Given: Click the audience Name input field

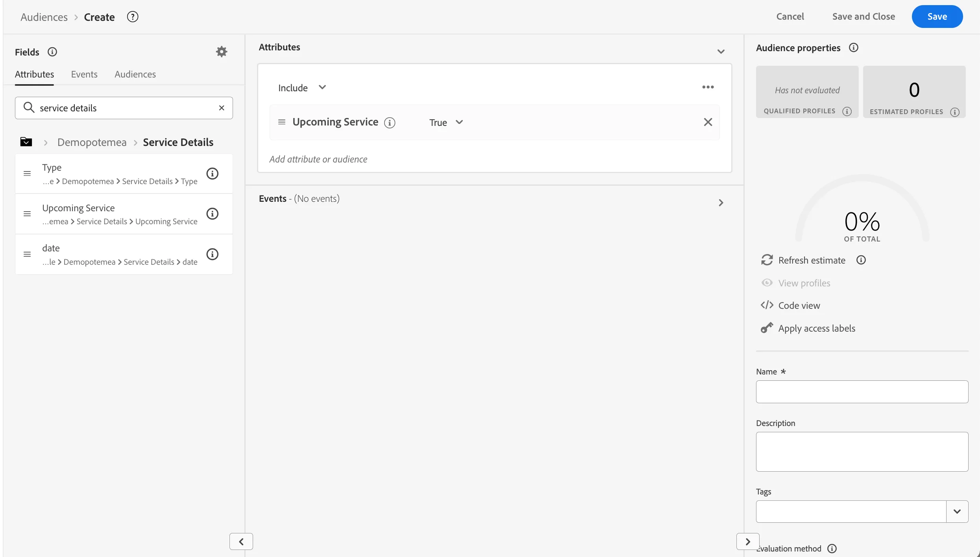Looking at the screenshot, I should (x=862, y=391).
